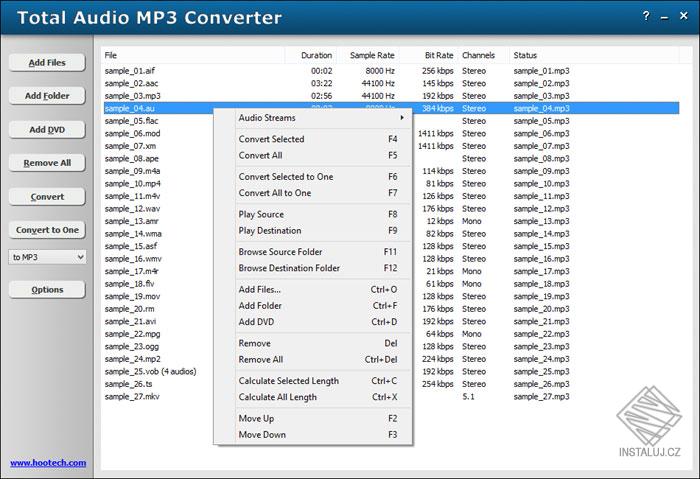Select the file sample_08.ape
The width and height of the screenshot is (700, 479).
[132, 158]
